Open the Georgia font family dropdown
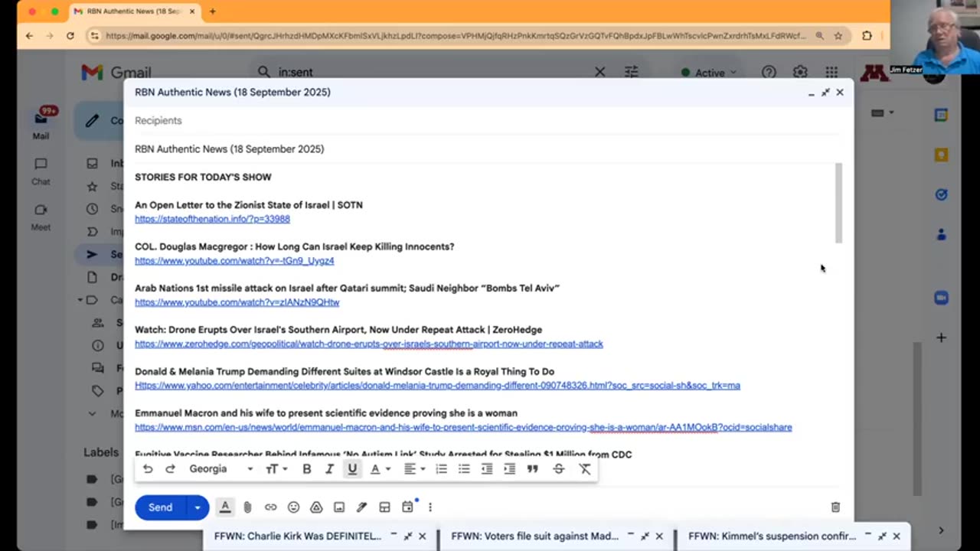The image size is (980, 551). coord(221,469)
